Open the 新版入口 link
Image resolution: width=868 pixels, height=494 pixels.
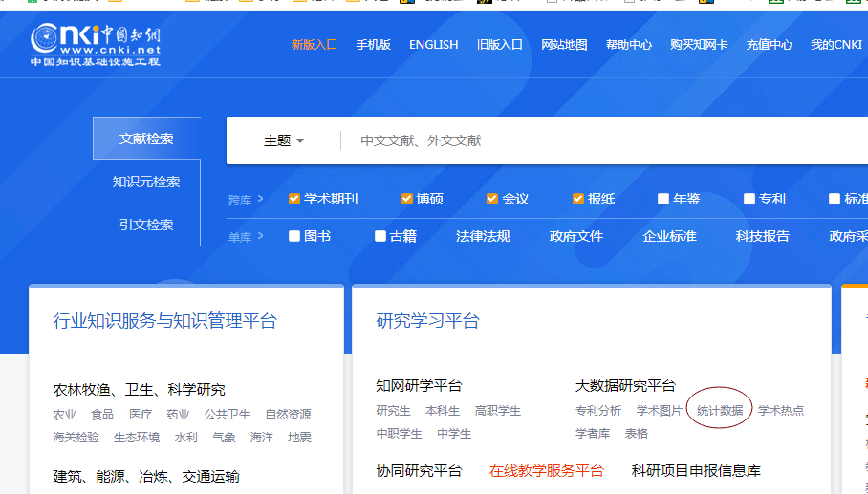click(x=315, y=45)
